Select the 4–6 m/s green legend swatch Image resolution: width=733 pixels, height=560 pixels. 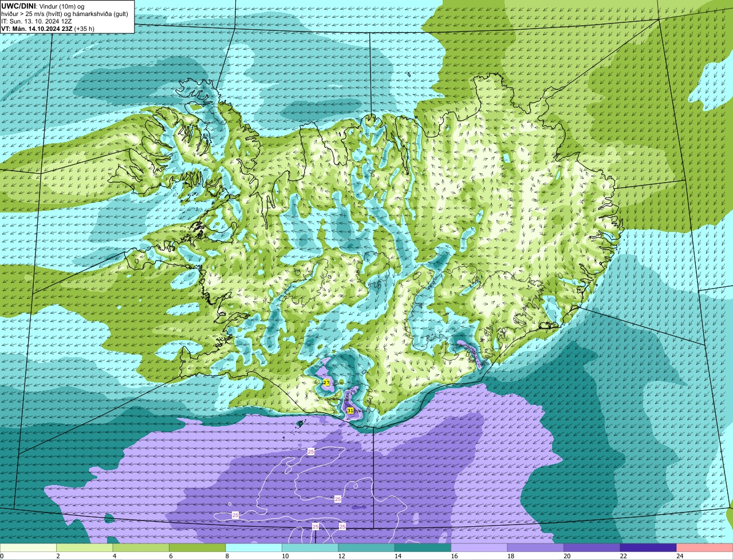tap(141, 548)
